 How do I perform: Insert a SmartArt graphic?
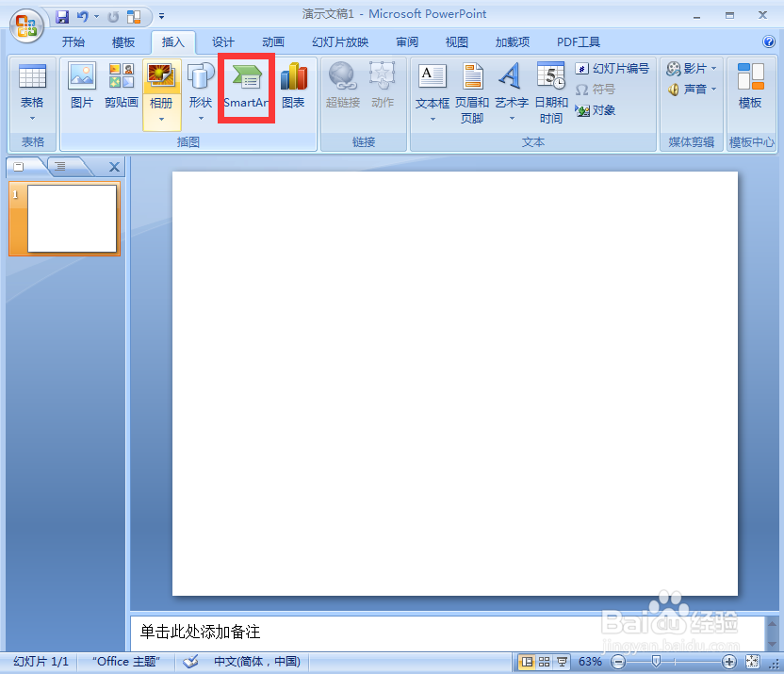[x=246, y=86]
